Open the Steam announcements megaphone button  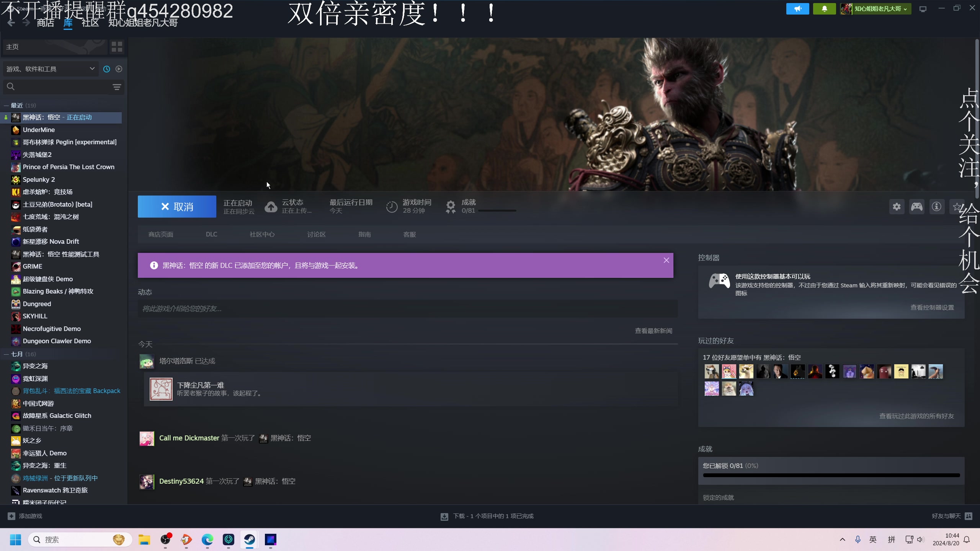pos(797,9)
